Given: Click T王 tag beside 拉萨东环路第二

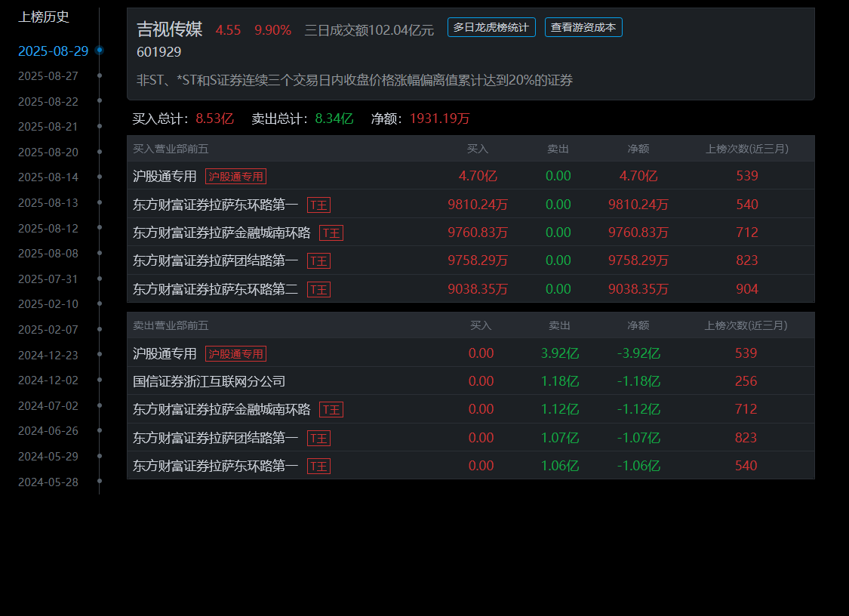Looking at the screenshot, I should coord(319,289).
